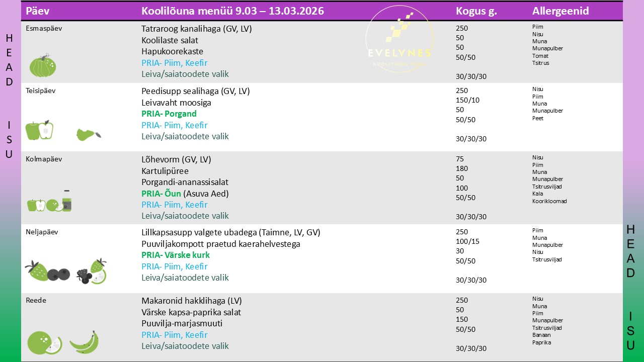Click the bananas icon under Reede
The width and height of the screenshot is (644, 362).
click(x=84, y=343)
